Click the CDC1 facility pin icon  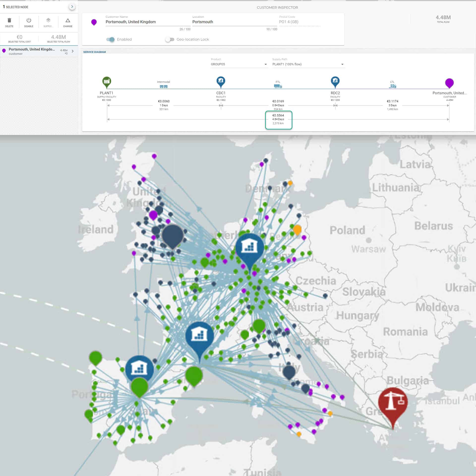click(x=221, y=81)
